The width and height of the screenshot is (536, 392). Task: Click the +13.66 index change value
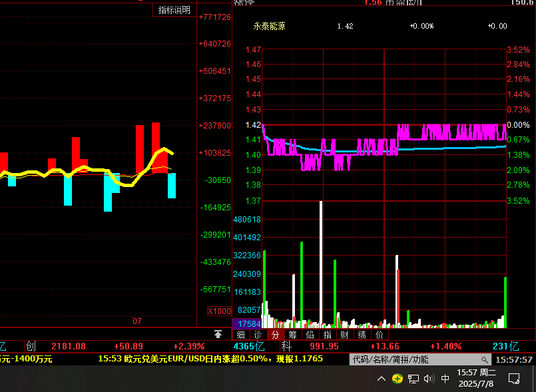pos(385,347)
